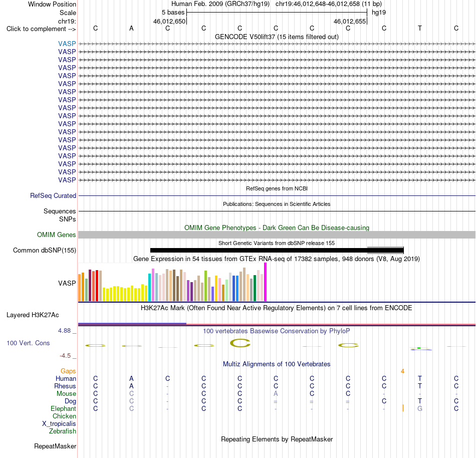Click the A base in reference sequence row
Screen dimensions: 476x458
[x=131, y=28]
